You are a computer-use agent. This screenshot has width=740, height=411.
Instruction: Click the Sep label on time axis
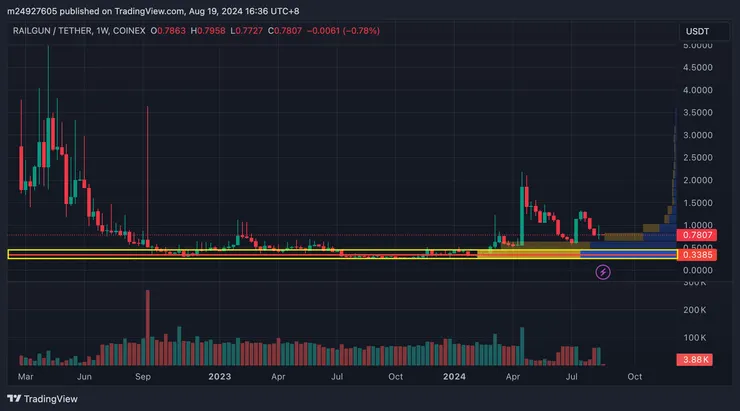click(x=143, y=377)
